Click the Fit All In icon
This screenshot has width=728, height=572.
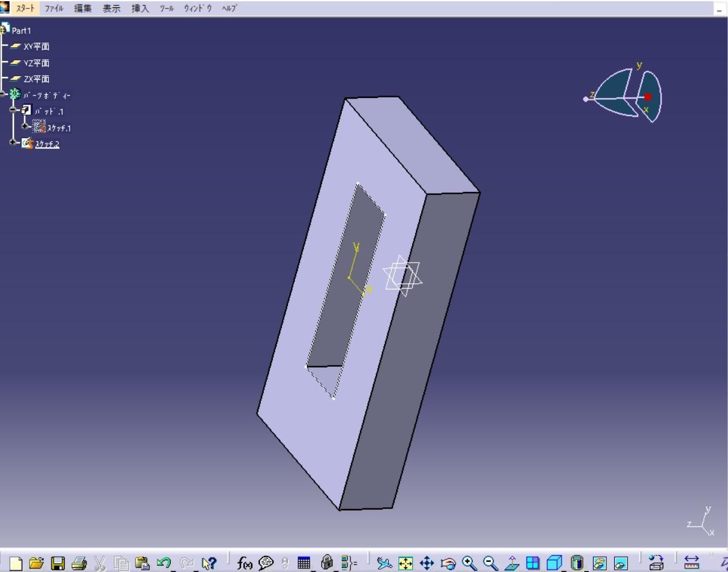pyautogui.click(x=405, y=564)
